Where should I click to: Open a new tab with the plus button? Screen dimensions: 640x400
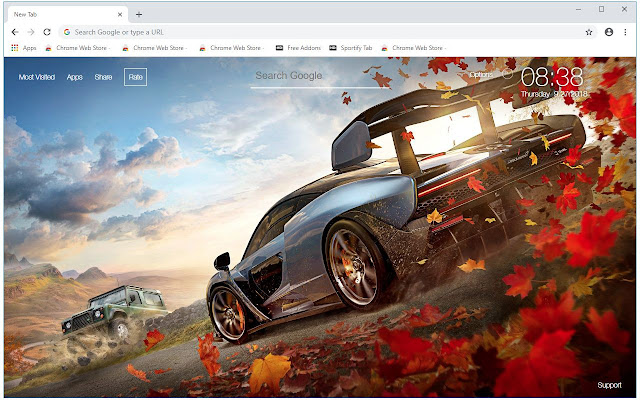pyautogui.click(x=139, y=15)
